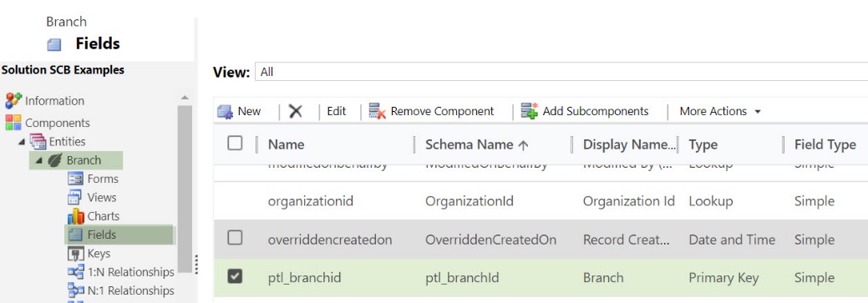The image size is (868, 303).
Task: Open Forms under Branch entity
Action: [103, 179]
